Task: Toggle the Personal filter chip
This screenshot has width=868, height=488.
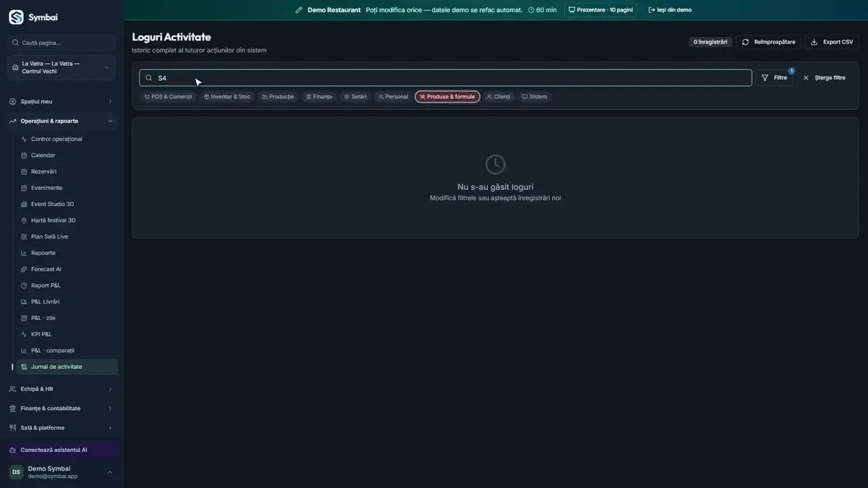Action: (393, 97)
